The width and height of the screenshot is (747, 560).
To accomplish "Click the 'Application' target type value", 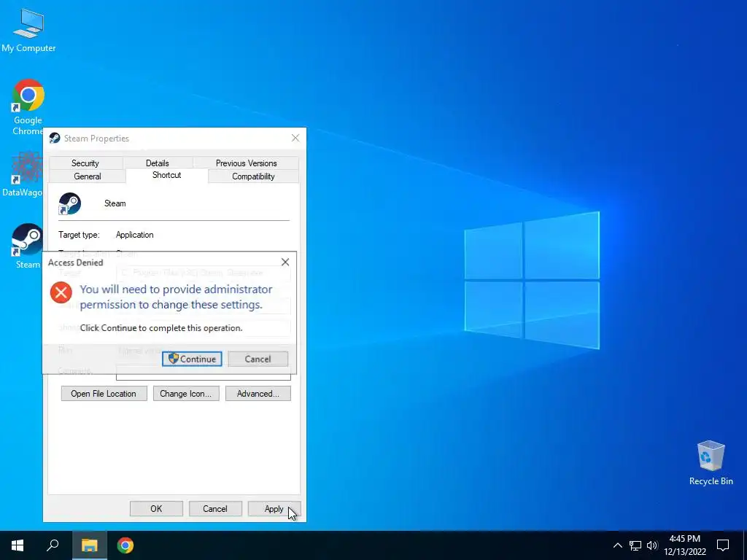I will [x=135, y=235].
